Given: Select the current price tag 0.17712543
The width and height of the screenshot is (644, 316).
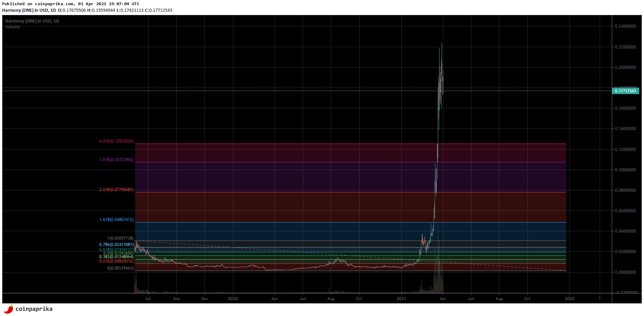Looking at the screenshot, I should [x=625, y=91].
